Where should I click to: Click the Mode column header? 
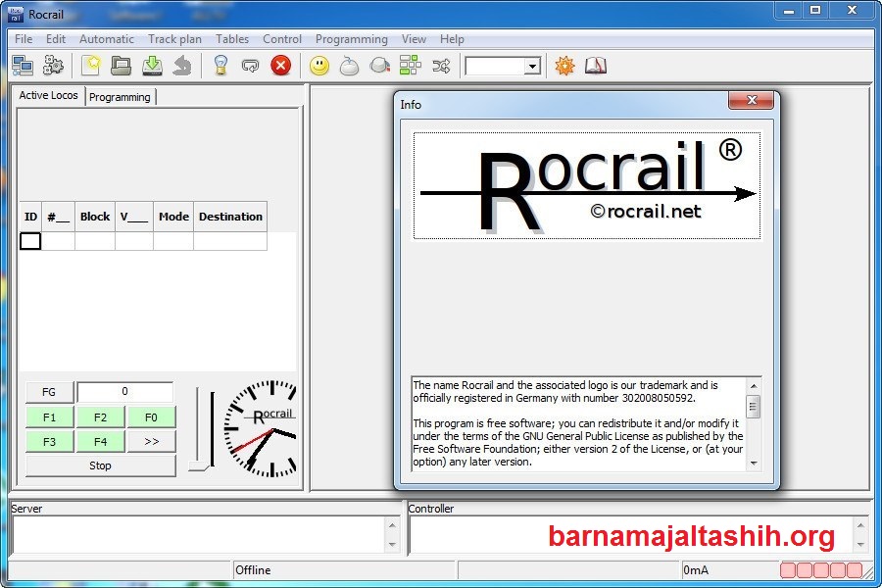point(173,217)
